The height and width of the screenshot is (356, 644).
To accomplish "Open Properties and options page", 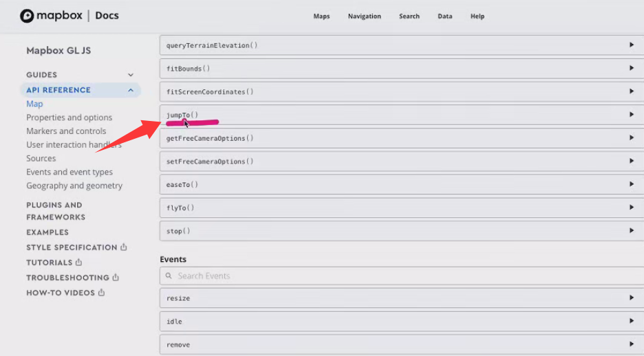I will pos(69,118).
